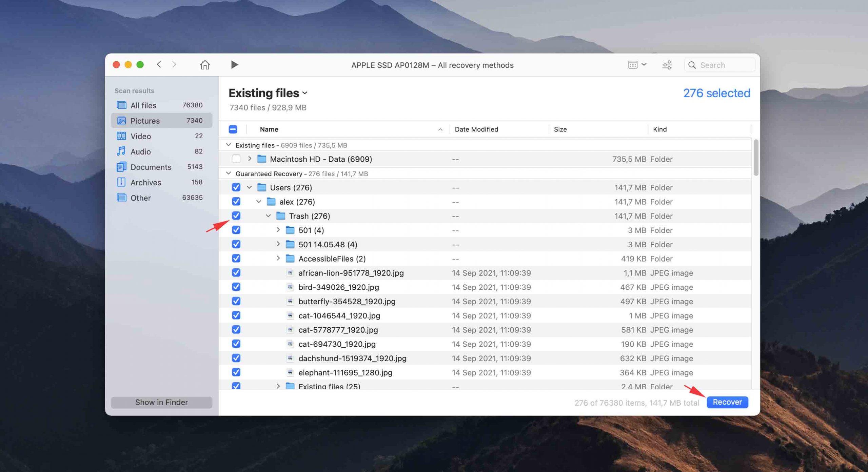Select the All files sidebar category

tap(143, 105)
